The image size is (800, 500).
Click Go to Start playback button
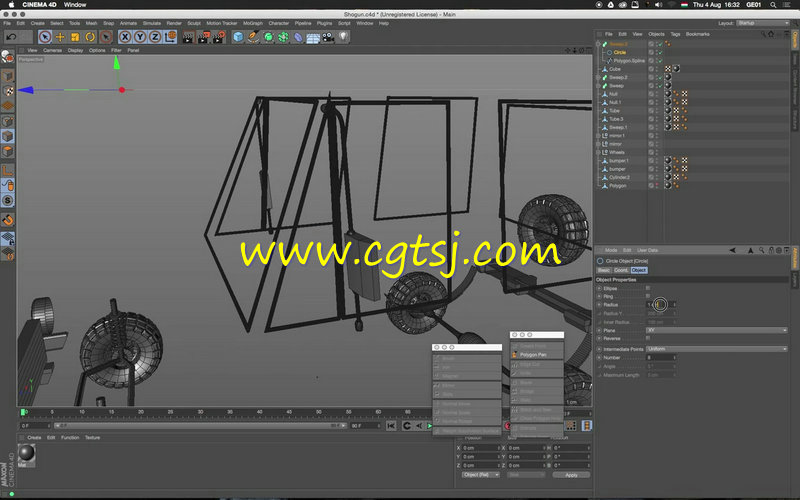(x=391, y=426)
